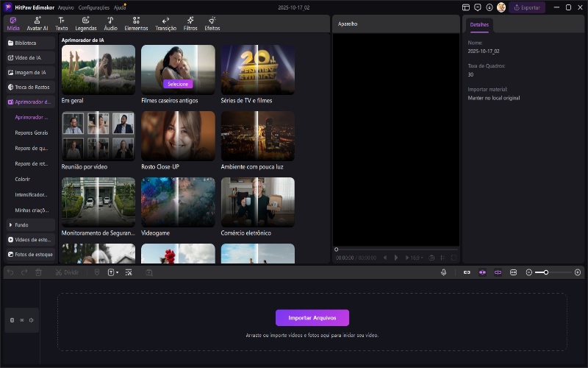This screenshot has height=368, width=588.
Task: Click the download center icon
Action: point(490,7)
